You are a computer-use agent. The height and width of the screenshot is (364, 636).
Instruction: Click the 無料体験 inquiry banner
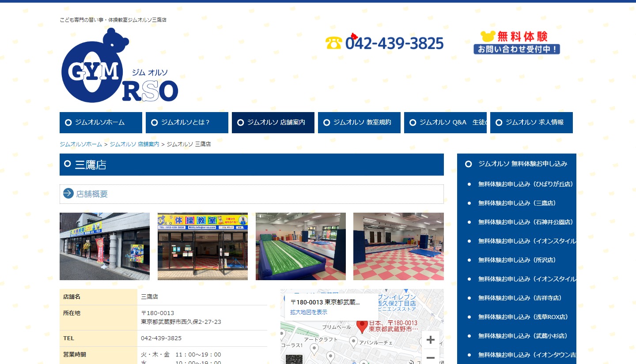[x=516, y=42]
